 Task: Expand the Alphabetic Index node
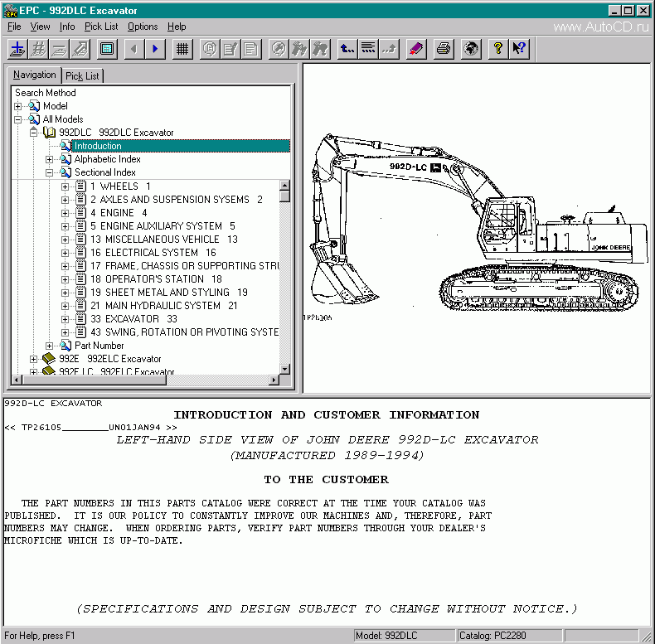(x=49, y=159)
